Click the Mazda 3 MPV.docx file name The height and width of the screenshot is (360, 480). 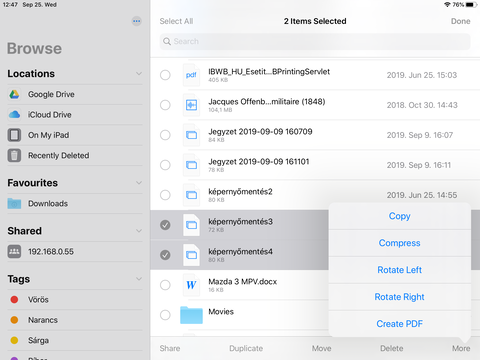click(243, 282)
